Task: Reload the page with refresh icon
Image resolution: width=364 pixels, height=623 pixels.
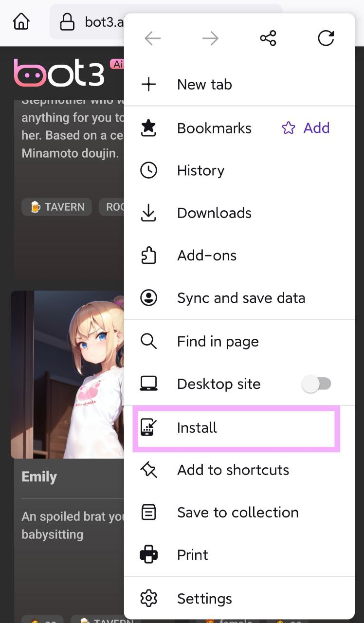Action: (326, 38)
